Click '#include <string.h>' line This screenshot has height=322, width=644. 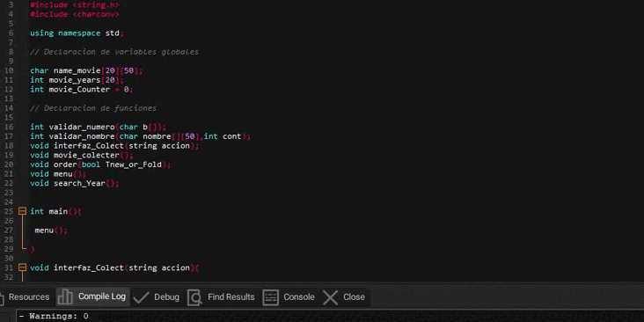point(75,5)
